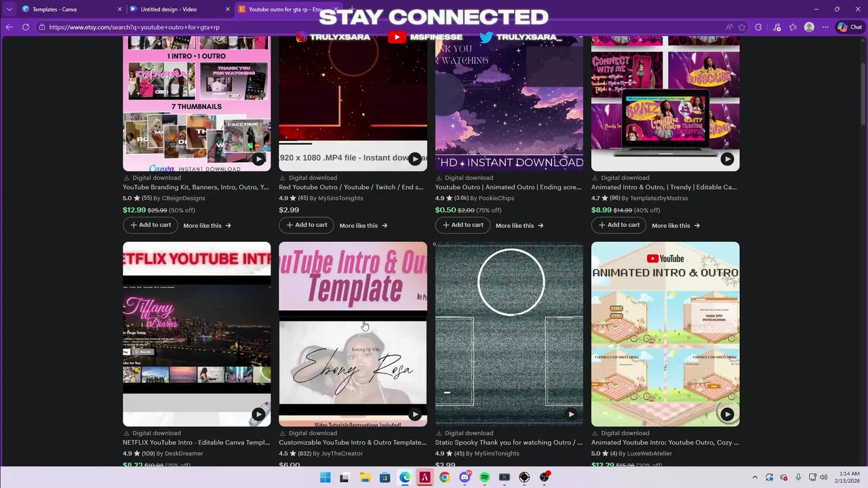Image resolution: width=868 pixels, height=488 pixels.
Task: Open 'Red Youtube Outro / Youtube / Twitch' title
Action: coord(351,187)
